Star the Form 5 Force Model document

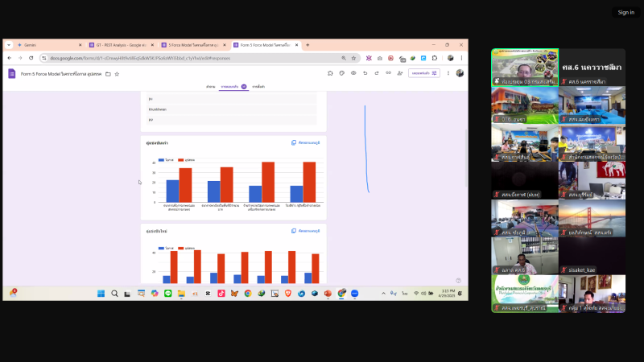tap(117, 74)
